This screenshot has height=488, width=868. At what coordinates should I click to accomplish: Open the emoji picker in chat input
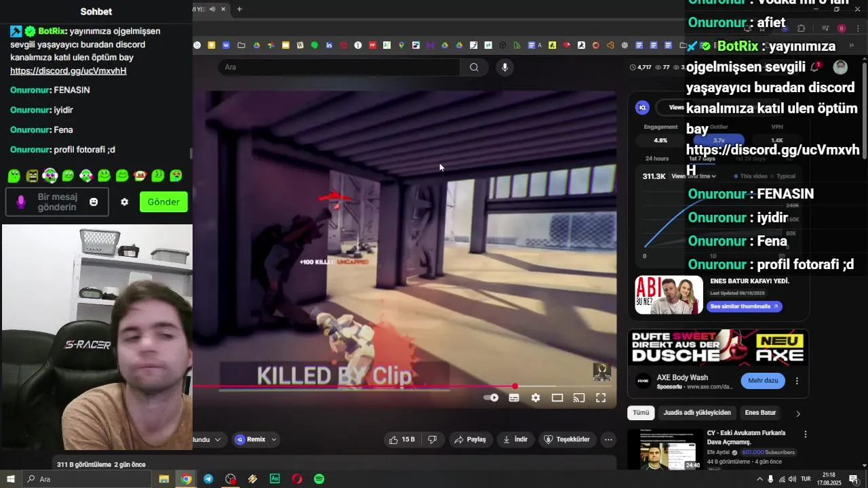pyautogui.click(x=94, y=202)
